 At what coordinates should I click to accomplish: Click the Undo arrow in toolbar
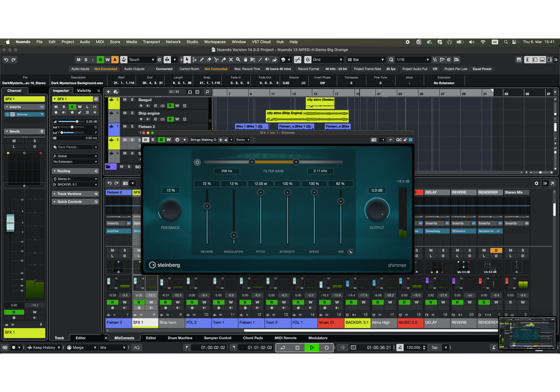pos(6,60)
